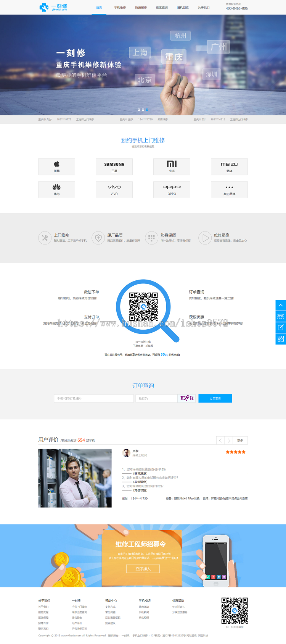Open the 快速报修 nav item
The width and height of the screenshot is (286, 644).
click(141, 8)
